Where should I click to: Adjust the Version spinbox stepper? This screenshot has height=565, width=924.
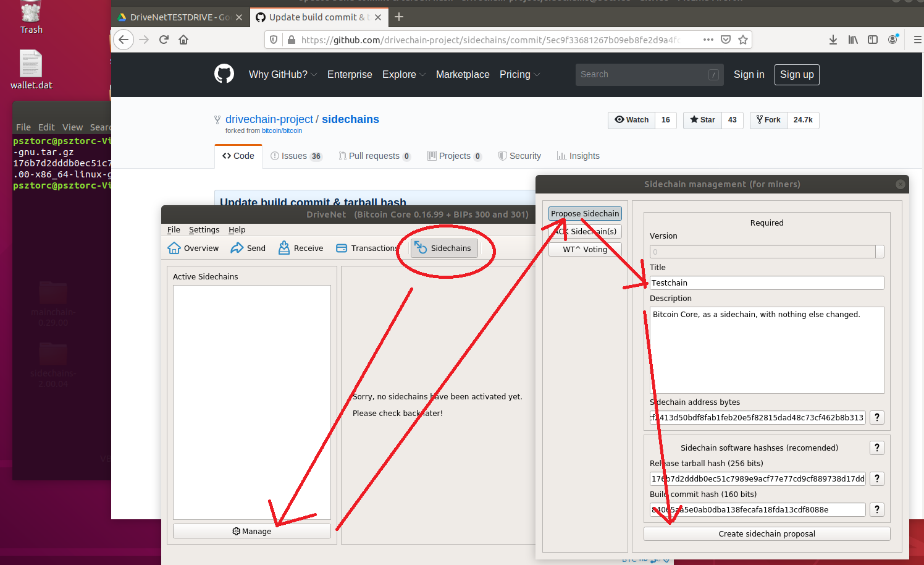coord(880,252)
